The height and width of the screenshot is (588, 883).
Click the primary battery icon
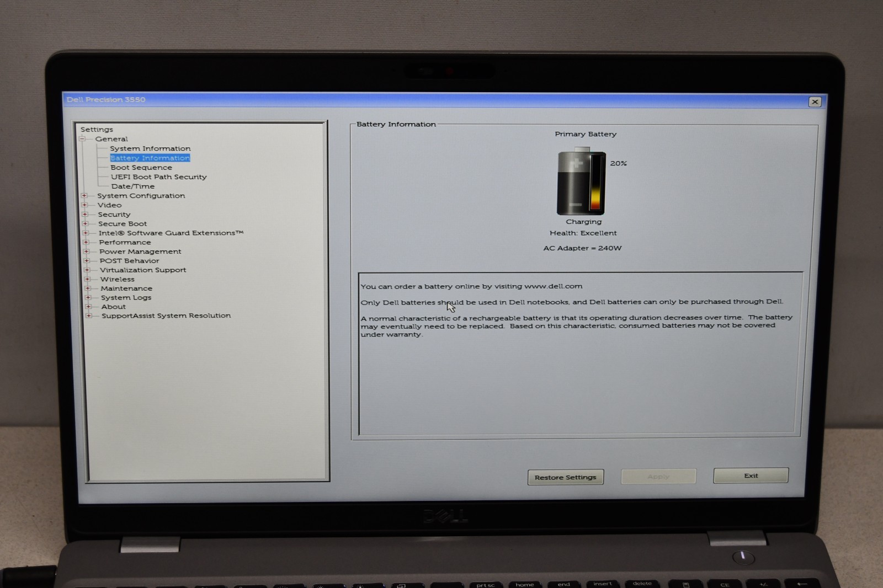point(581,181)
